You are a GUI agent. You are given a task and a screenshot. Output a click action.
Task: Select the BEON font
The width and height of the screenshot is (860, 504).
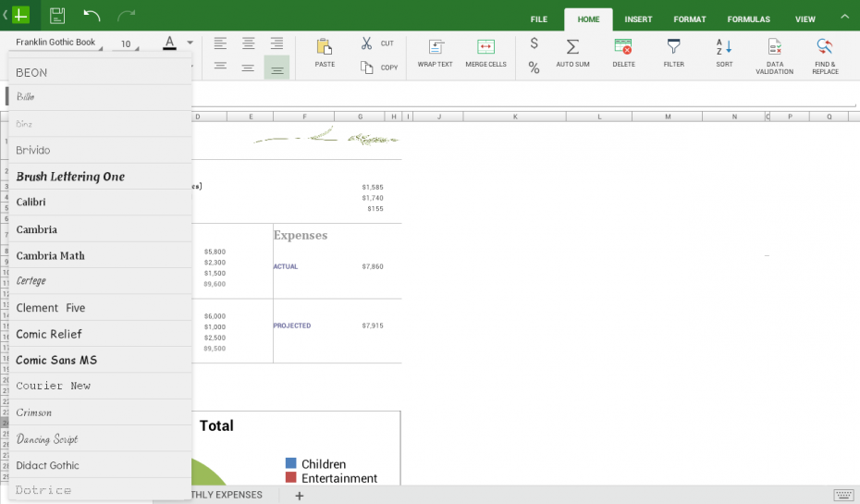click(x=101, y=72)
